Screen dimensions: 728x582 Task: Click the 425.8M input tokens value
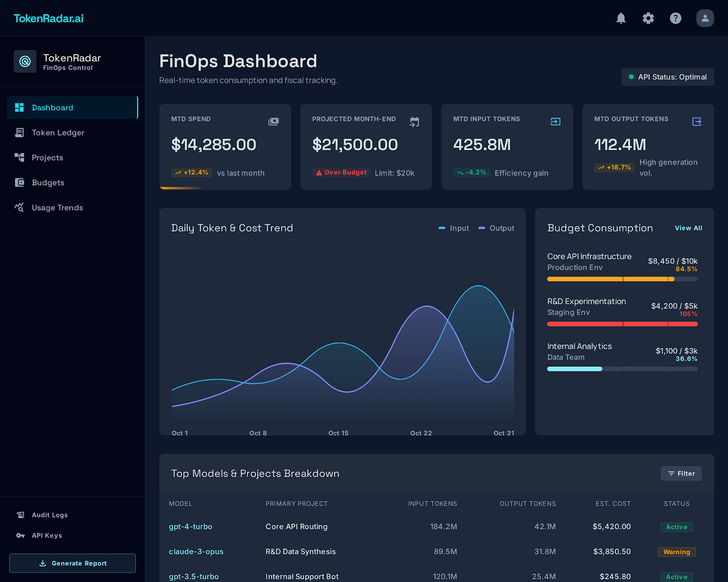(482, 145)
